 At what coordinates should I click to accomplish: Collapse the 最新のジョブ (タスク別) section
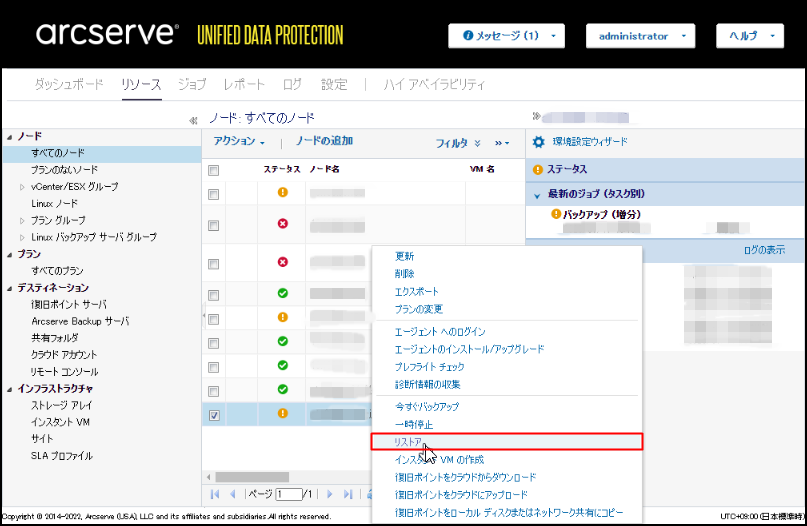tap(537, 196)
